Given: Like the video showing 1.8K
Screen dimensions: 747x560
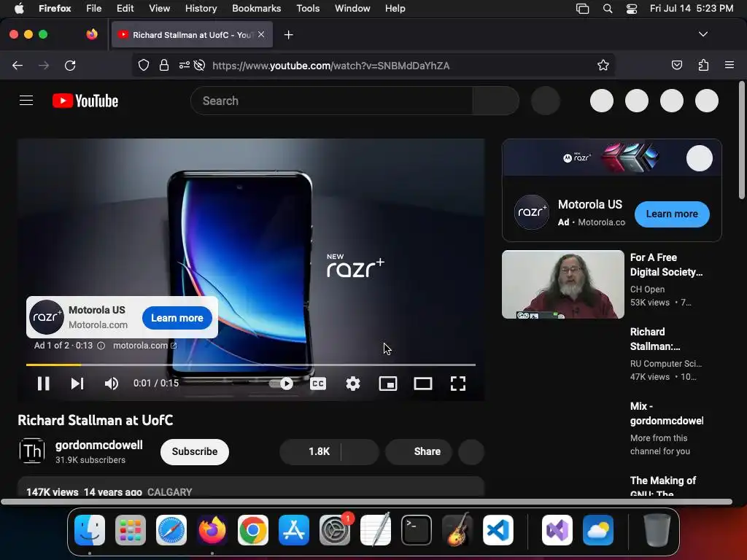Looking at the screenshot, I should click(x=310, y=451).
